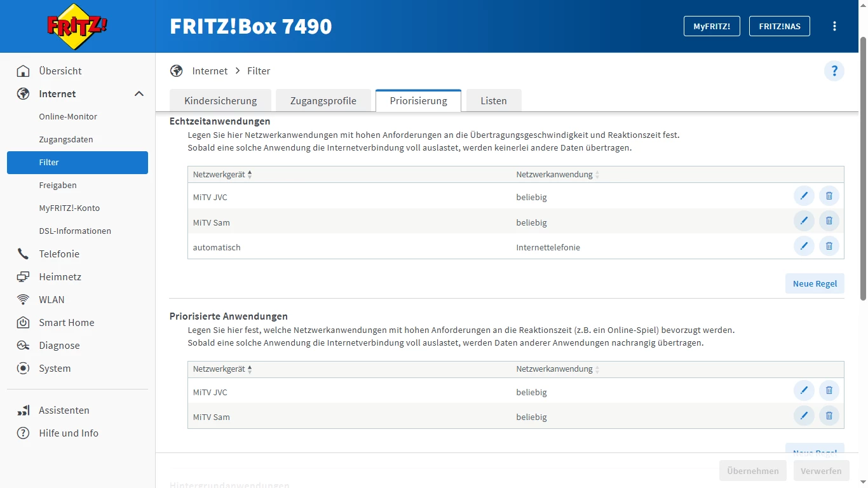Click the Hilfe und Info question icon
This screenshot has height=488, width=868.
pos(24,433)
